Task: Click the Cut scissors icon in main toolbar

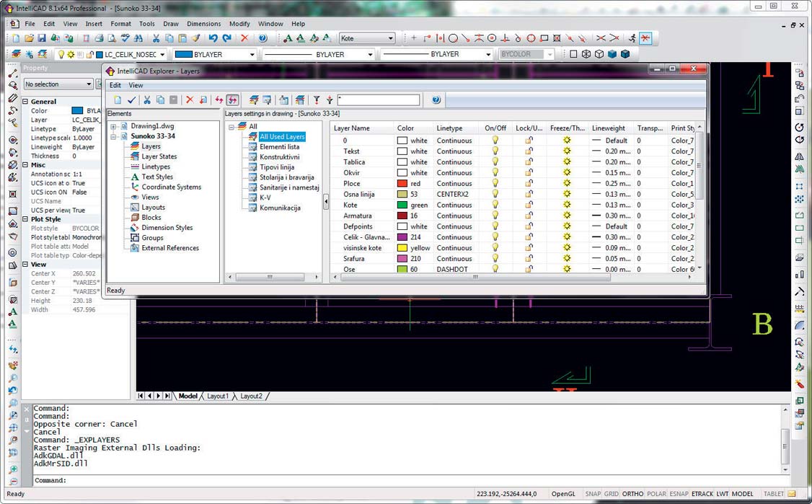Action: pos(156,38)
